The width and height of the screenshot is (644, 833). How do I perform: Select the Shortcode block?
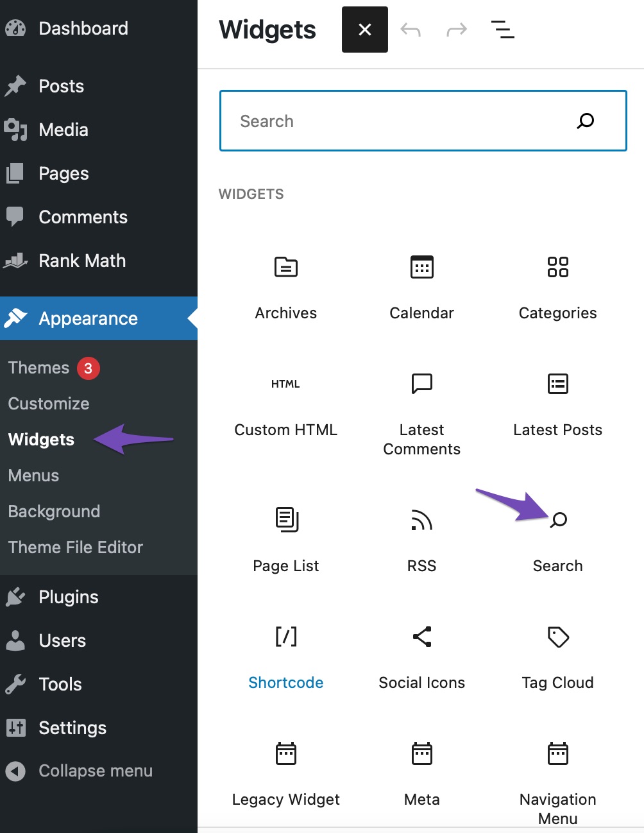(x=285, y=655)
